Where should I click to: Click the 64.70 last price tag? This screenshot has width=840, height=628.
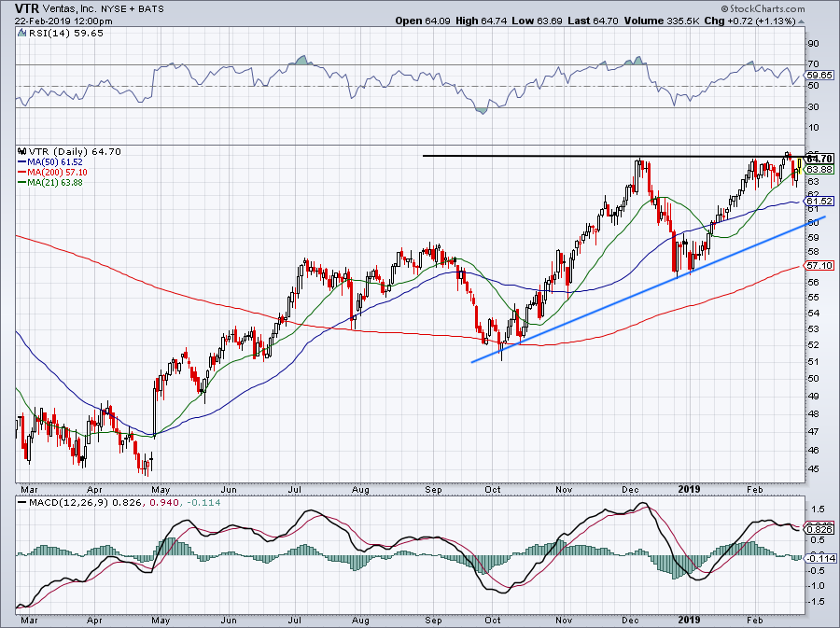click(x=819, y=159)
